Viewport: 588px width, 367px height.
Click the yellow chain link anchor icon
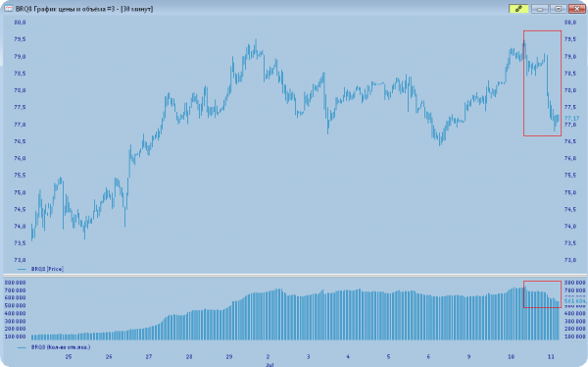click(x=518, y=9)
